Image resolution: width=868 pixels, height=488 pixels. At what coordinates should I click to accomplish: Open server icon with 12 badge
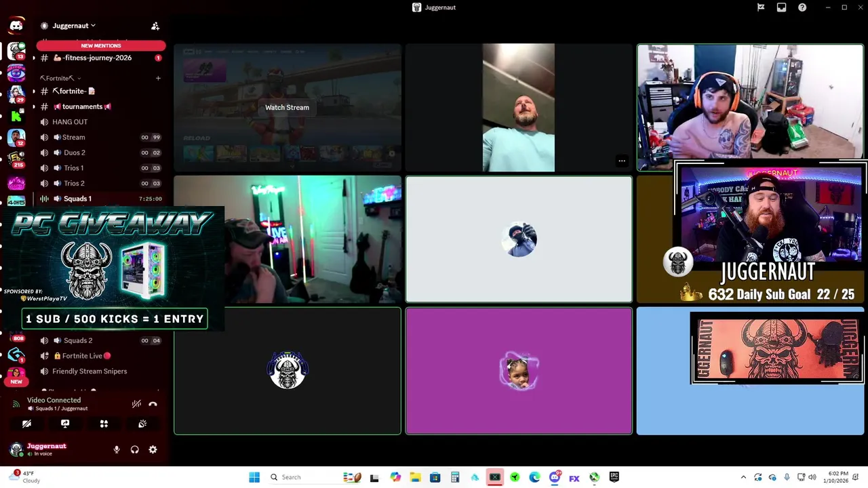coord(16,138)
